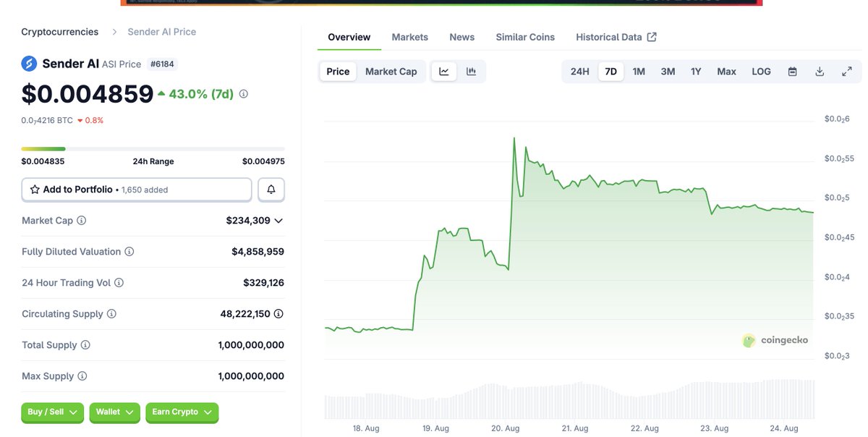Open the Earn Crypto dropdown
Viewport: 868px width, 437px height.
[182, 412]
